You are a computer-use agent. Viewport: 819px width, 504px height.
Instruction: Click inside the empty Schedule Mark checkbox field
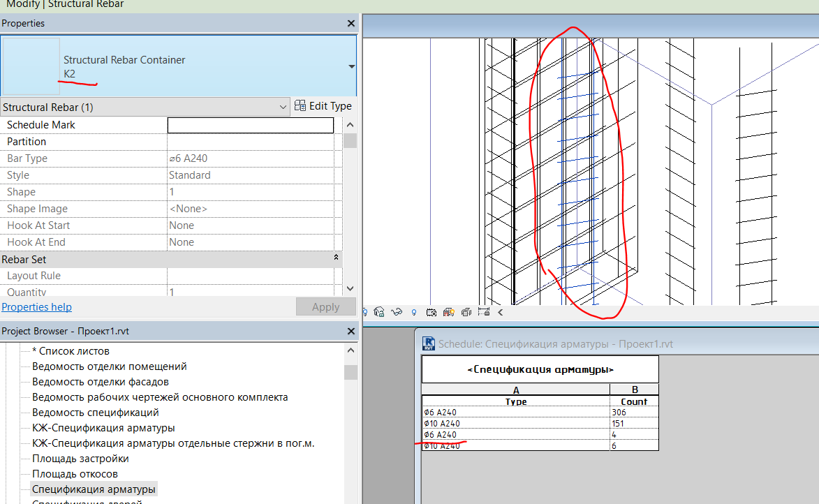click(250, 125)
